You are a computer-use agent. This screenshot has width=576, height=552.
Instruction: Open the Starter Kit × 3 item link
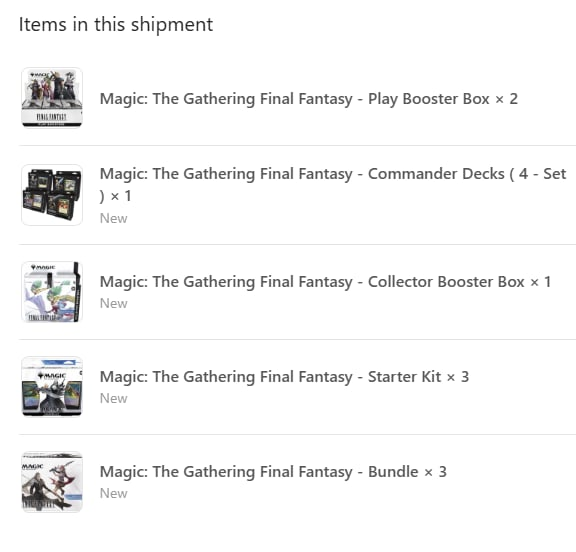[x=284, y=377]
